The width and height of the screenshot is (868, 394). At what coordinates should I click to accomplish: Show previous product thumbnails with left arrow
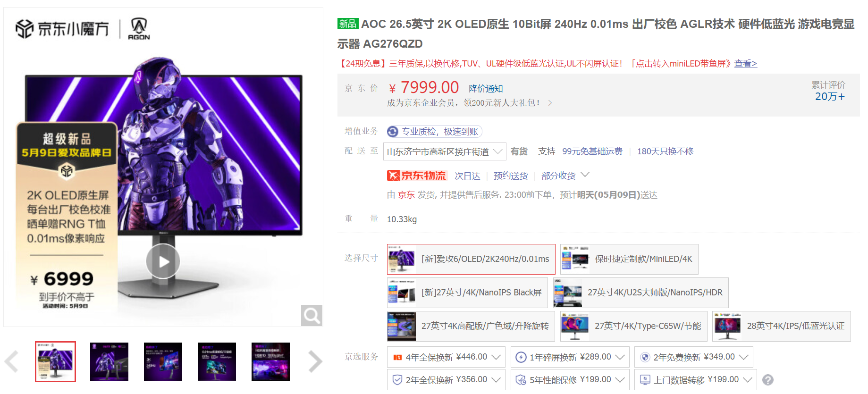coord(12,362)
